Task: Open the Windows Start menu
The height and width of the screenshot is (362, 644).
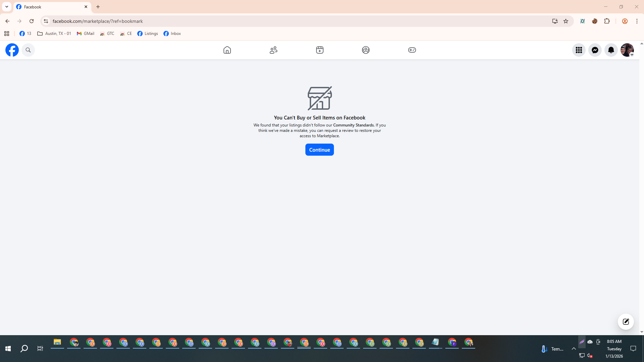Action: (x=8, y=349)
